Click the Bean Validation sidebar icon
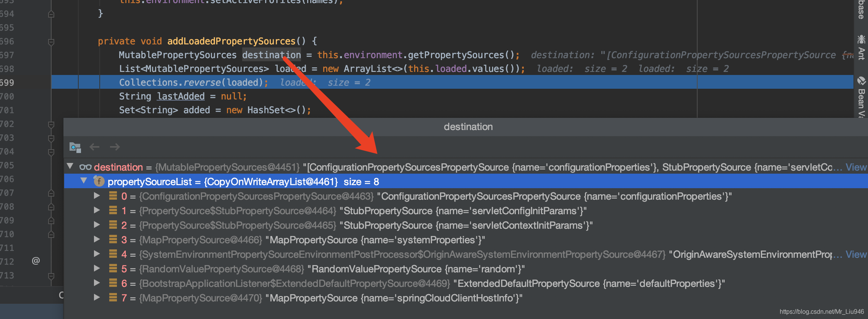The width and height of the screenshot is (868, 319). click(x=861, y=81)
